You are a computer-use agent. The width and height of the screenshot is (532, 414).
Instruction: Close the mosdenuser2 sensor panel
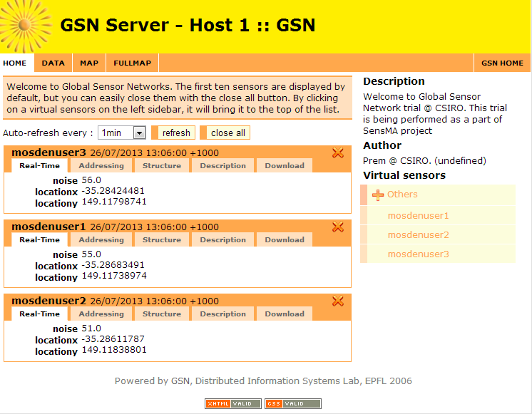coord(338,301)
